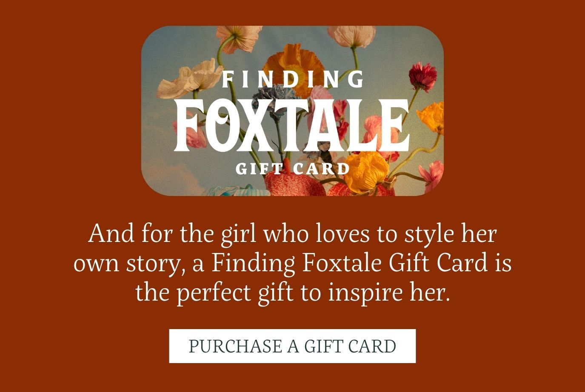Click the red speckled vase at card's bottom
The height and width of the screenshot is (392, 585).
click(x=296, y=185)
